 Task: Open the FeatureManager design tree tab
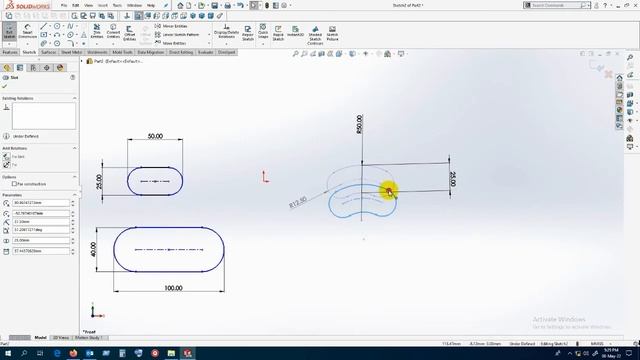click(7, 68)
